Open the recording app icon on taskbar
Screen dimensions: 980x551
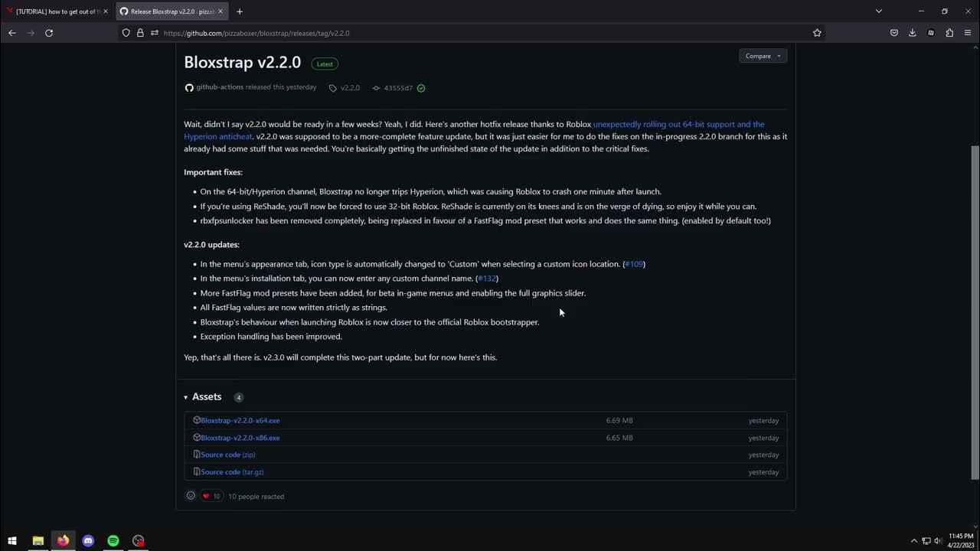139,540
